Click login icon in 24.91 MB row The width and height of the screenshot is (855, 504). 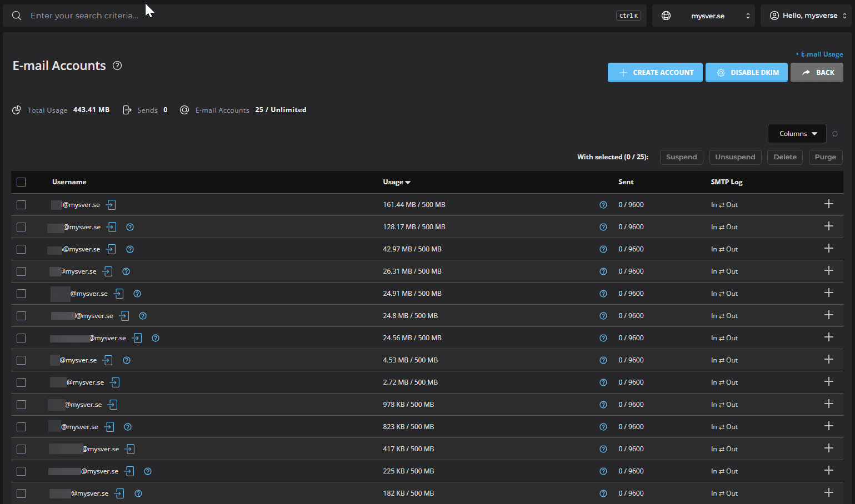(119, 294)
